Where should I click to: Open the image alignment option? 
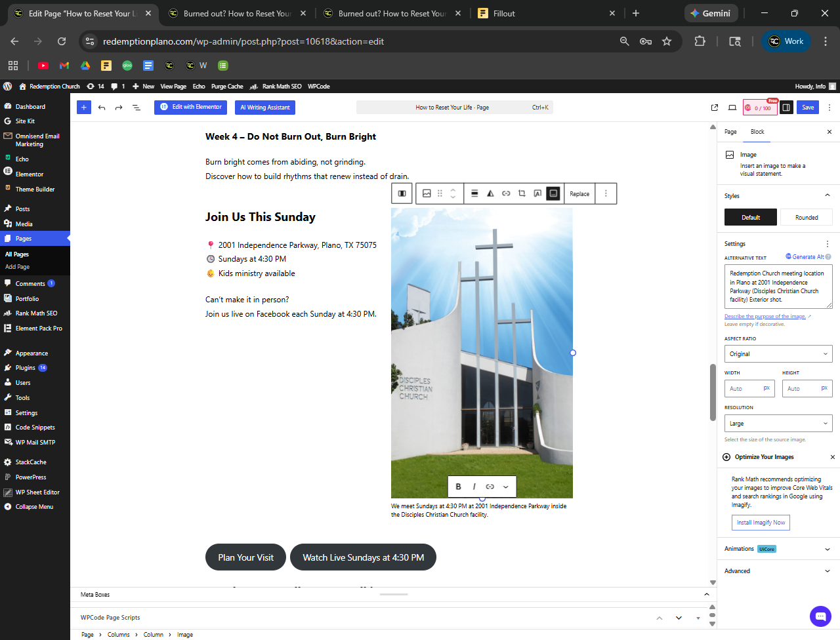tap(474, 193)
